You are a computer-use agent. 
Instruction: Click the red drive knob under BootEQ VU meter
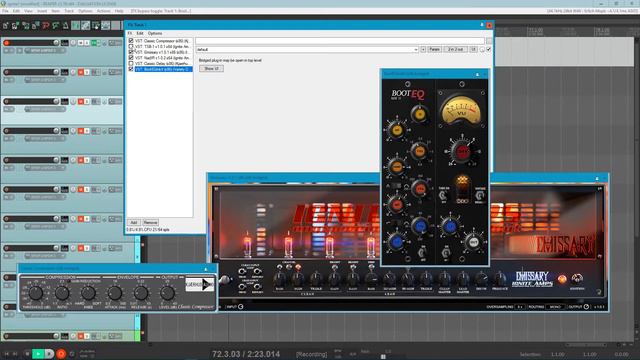click(x=462, y=151)
